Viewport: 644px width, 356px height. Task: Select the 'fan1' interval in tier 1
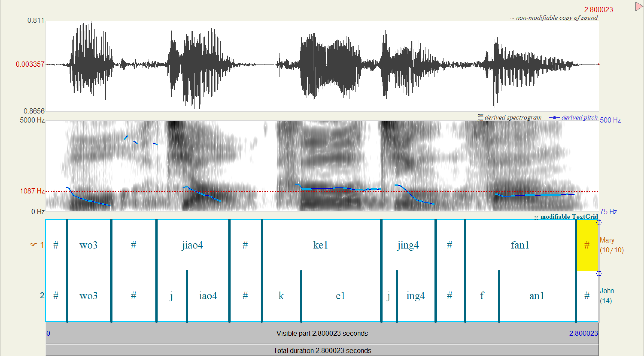point(520,245)
